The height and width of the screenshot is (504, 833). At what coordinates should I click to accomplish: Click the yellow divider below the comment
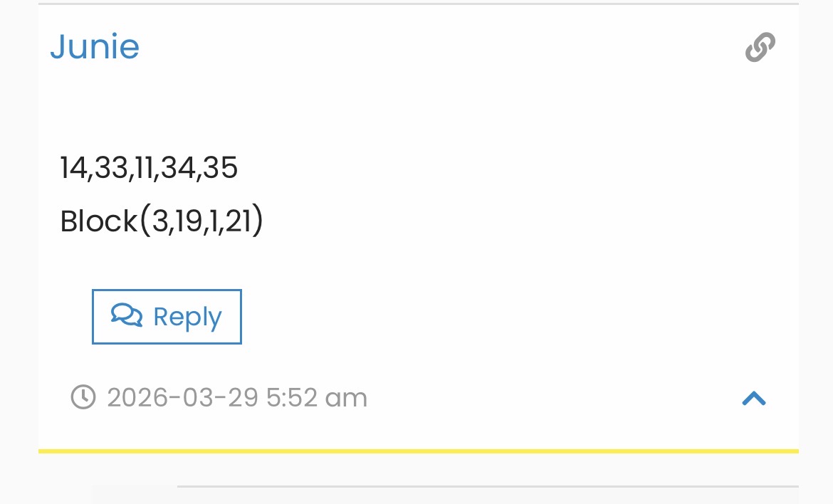(x=419, y=451)
